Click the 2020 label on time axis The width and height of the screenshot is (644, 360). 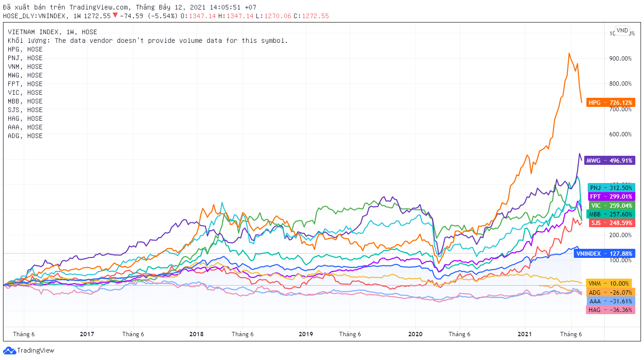click(x=415, y=334)
